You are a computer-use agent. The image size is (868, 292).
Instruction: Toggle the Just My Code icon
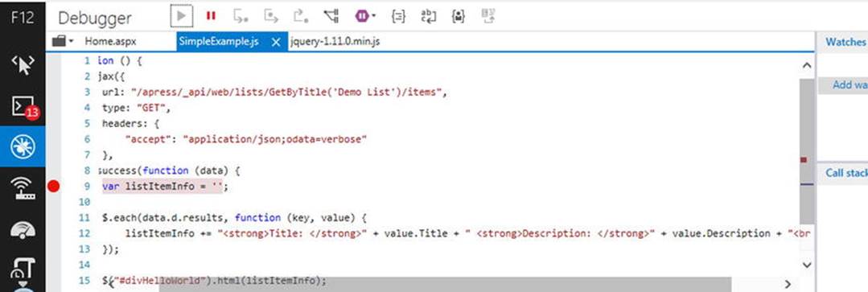459,16
